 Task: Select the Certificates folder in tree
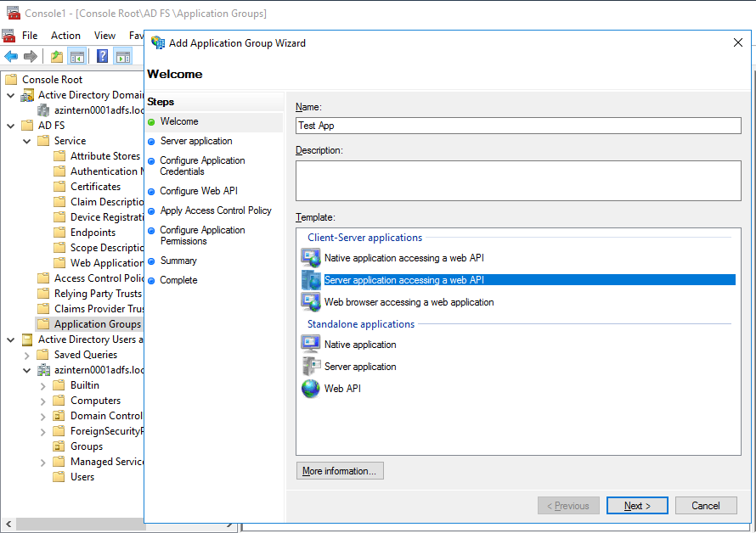click(x=95, y=187)
